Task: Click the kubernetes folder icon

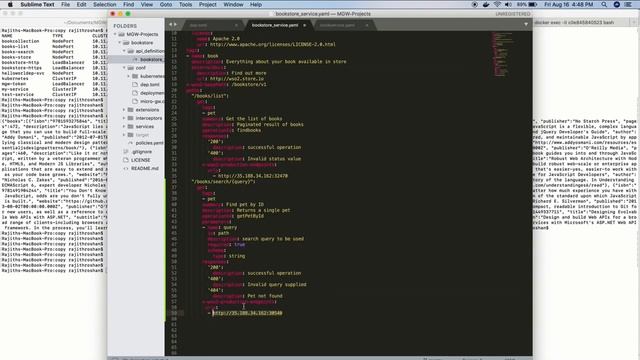Action: [135, 76]
